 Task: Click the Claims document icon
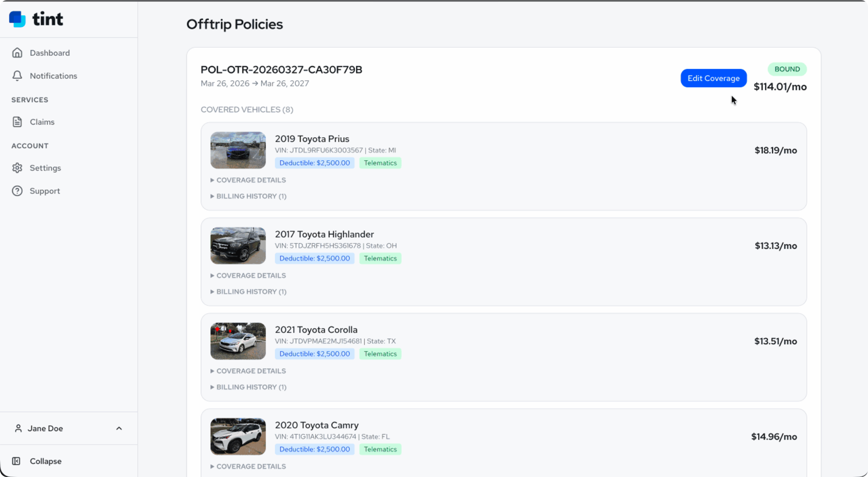pos(17,121)
